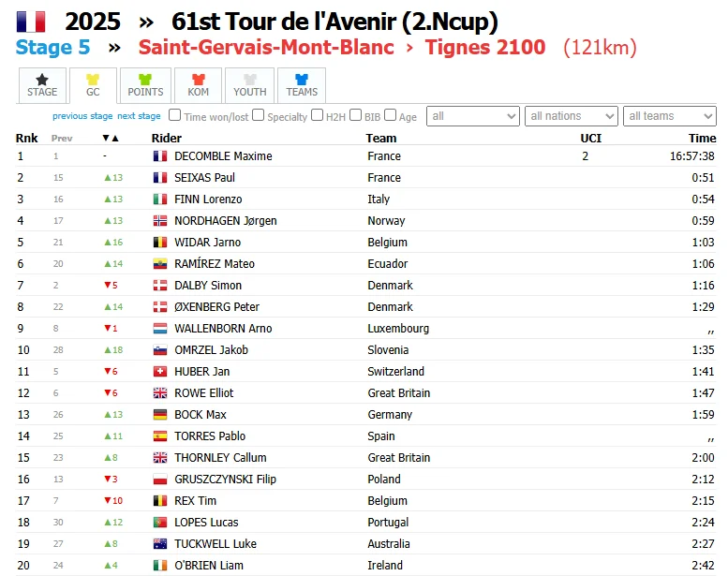The image size is (728, 576).
Task: Click Ireland flag beside O'BRIEN Liam
Action: click(x=160, y=566)
